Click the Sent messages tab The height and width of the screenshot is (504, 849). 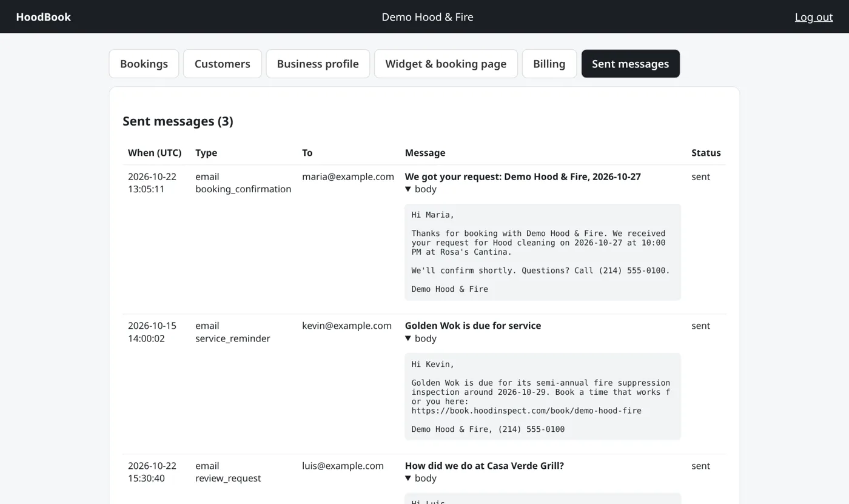click(631, 64)
